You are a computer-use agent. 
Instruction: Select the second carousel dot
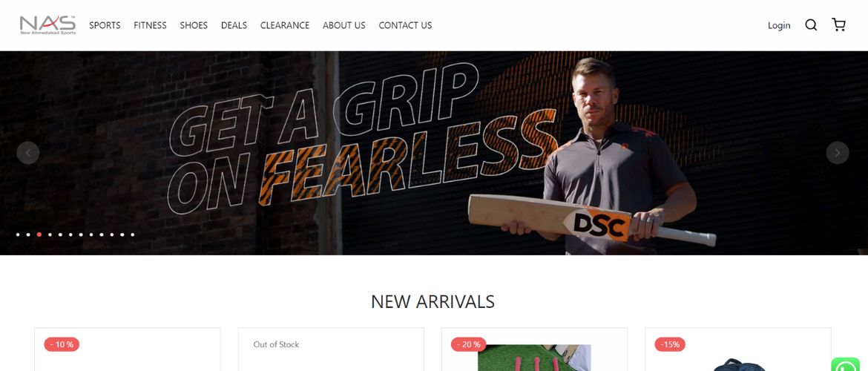click(28, 234)
